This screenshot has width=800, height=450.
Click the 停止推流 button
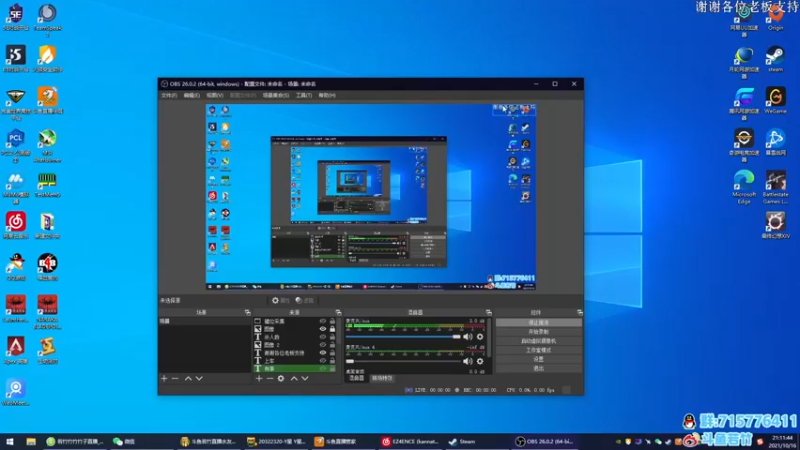click(538, 322)
